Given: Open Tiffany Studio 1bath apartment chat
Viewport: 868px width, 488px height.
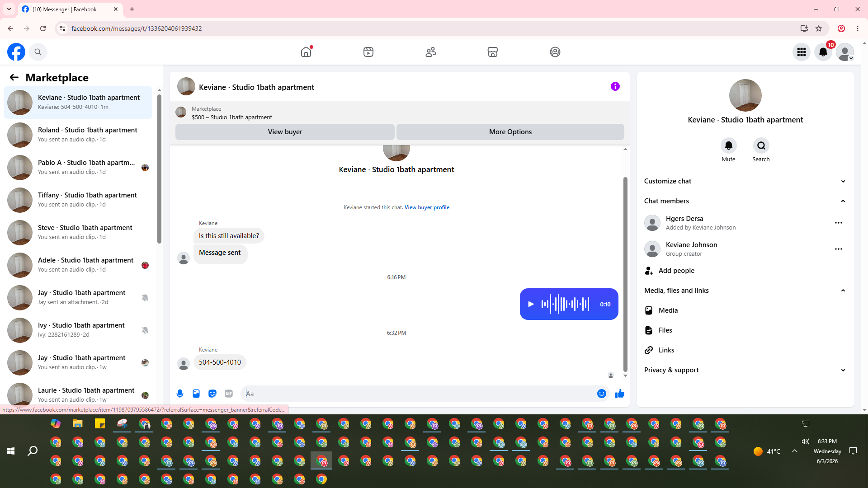Looking at the screenshot, I should [78, 200].
